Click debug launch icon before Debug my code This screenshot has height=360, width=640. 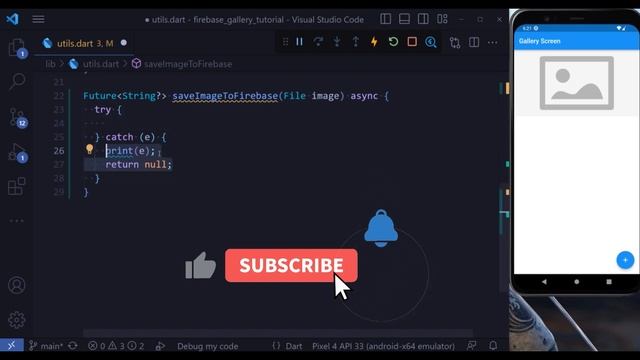tap(160, 346)
